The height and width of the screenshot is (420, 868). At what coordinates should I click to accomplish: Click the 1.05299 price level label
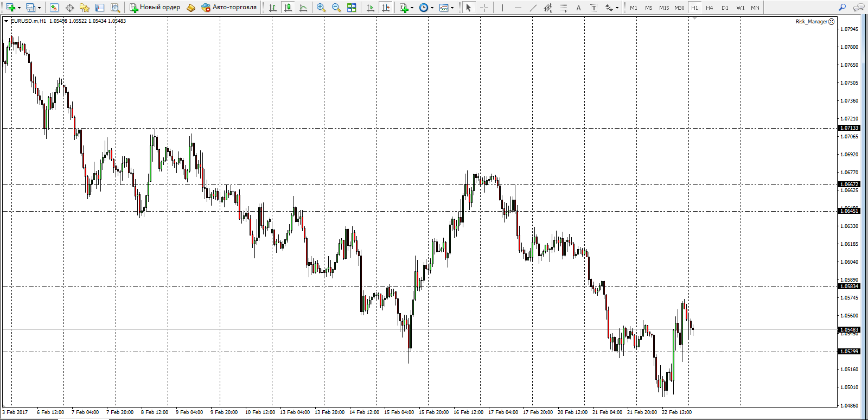coord(850,352)
